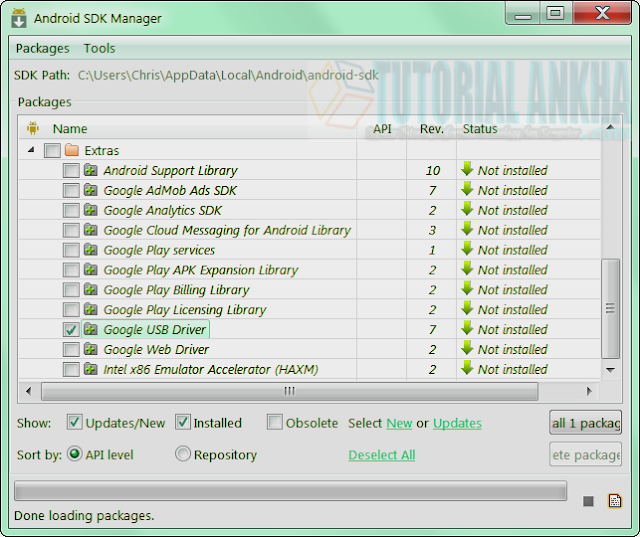Click package icon beside Google Analytics SDK
The image size is (640, 537).
click(x=91, y=210)
